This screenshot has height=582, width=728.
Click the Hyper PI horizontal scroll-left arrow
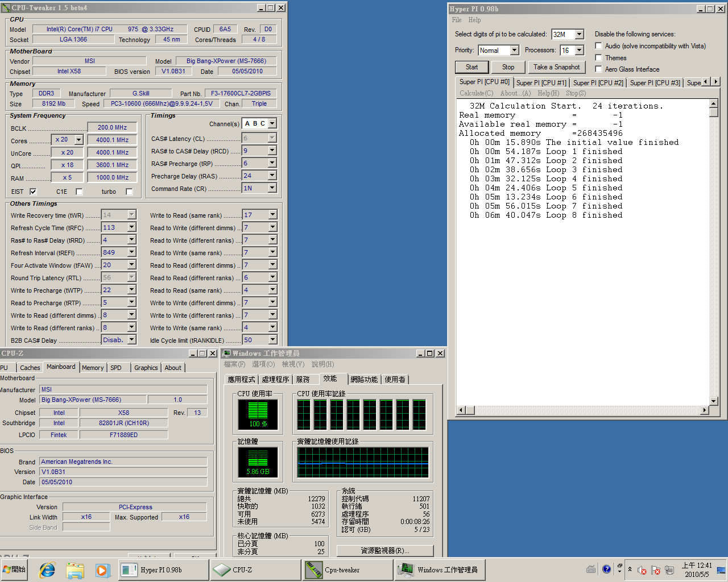point(461,410)
